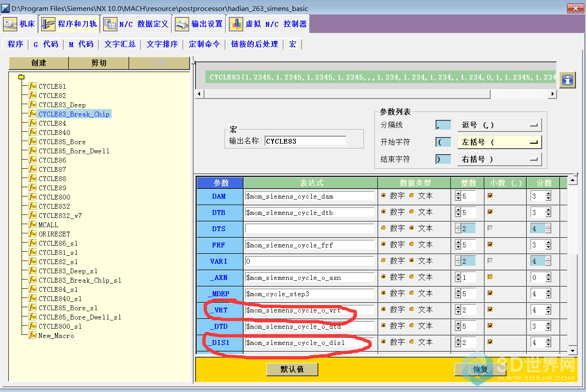Image resolution: width=586 pixels, height=392 pixels.
Task: Select CYCLE82 macro icon
Action: tap(33, 95)
